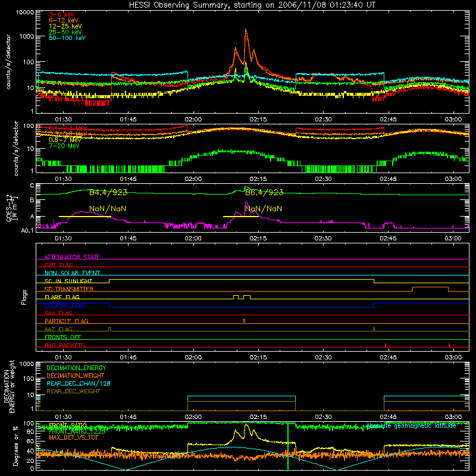This screenshot has width=476, height=476.
Task: Click the Flags panel y-axis title
Action: click(x=24, y=297)
